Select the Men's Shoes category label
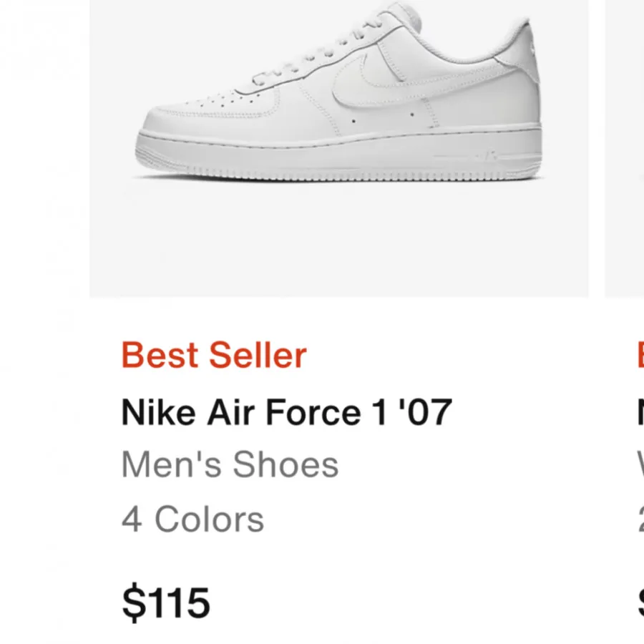 click(229, 464)
